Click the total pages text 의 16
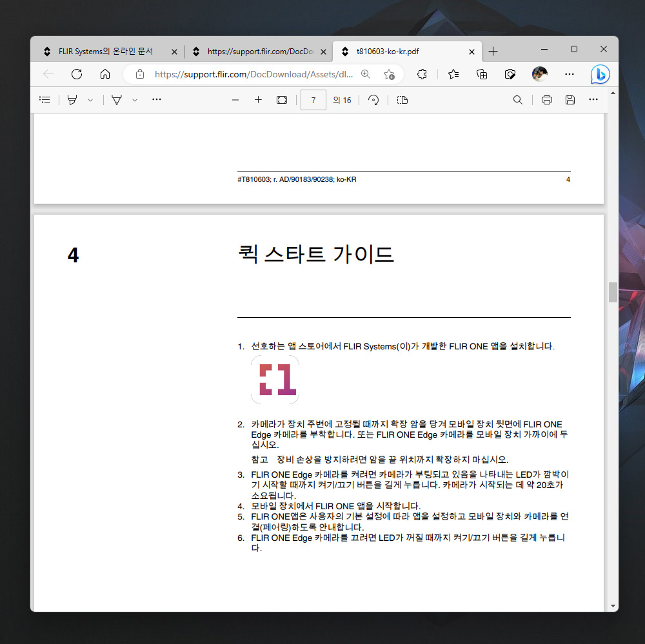The image size is (645, 644). click(x=342, y=100)
